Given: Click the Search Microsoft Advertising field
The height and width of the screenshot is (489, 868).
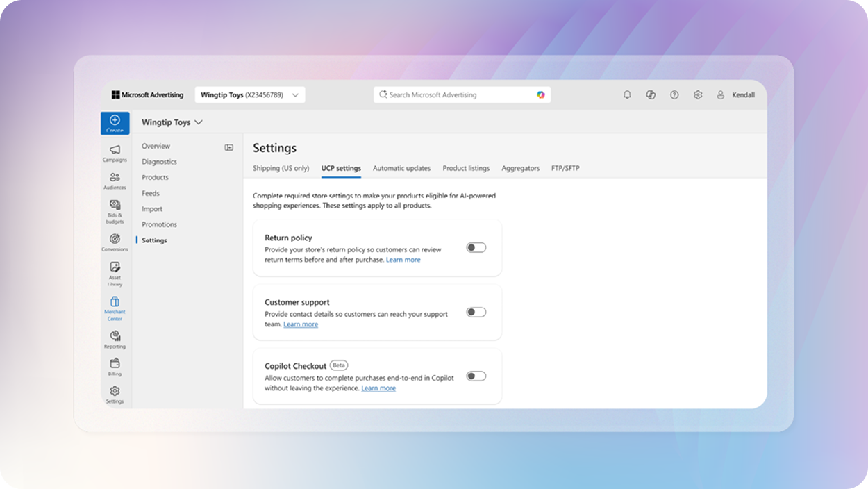Looking at the screenshot, I should pyautogui.click(x=462, y=94).
